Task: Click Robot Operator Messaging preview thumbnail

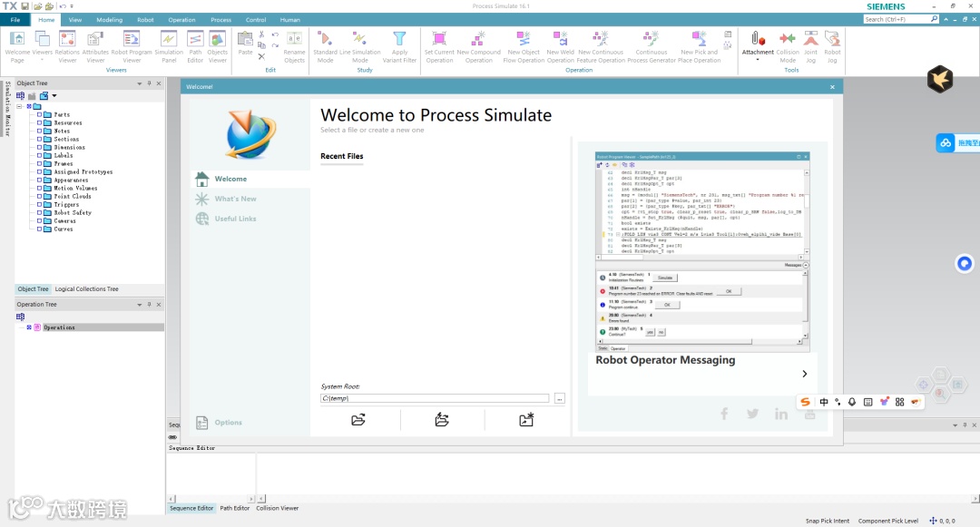Action: 702,251
